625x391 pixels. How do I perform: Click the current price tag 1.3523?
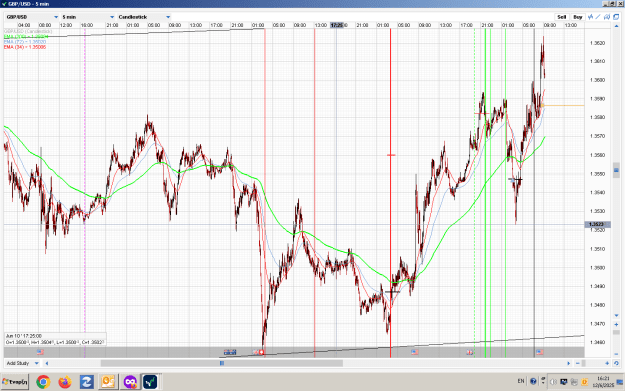(x=597, y=224)
